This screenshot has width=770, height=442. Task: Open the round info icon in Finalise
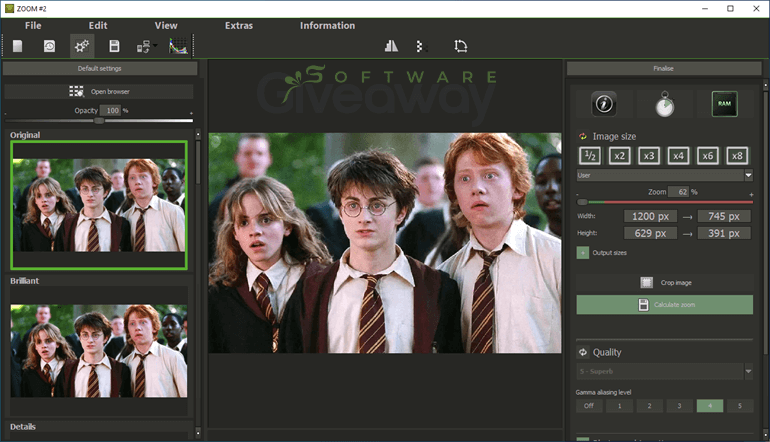coord(604,104)
